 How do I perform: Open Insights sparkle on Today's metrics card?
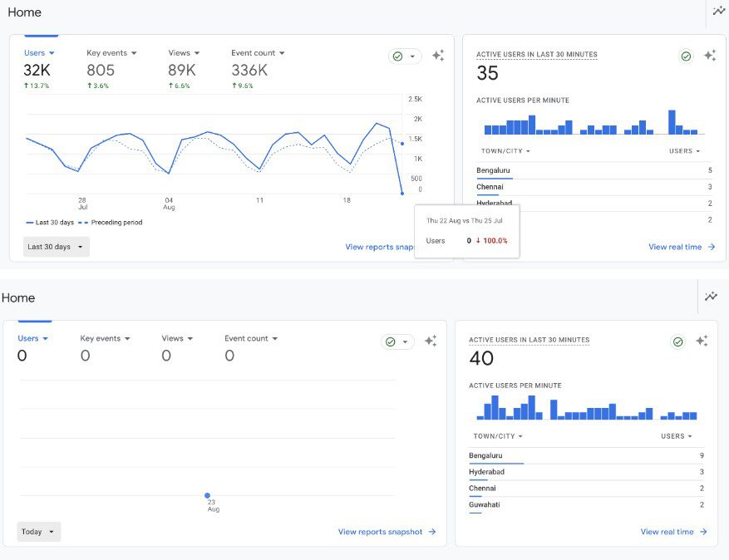tap(431, 341)
